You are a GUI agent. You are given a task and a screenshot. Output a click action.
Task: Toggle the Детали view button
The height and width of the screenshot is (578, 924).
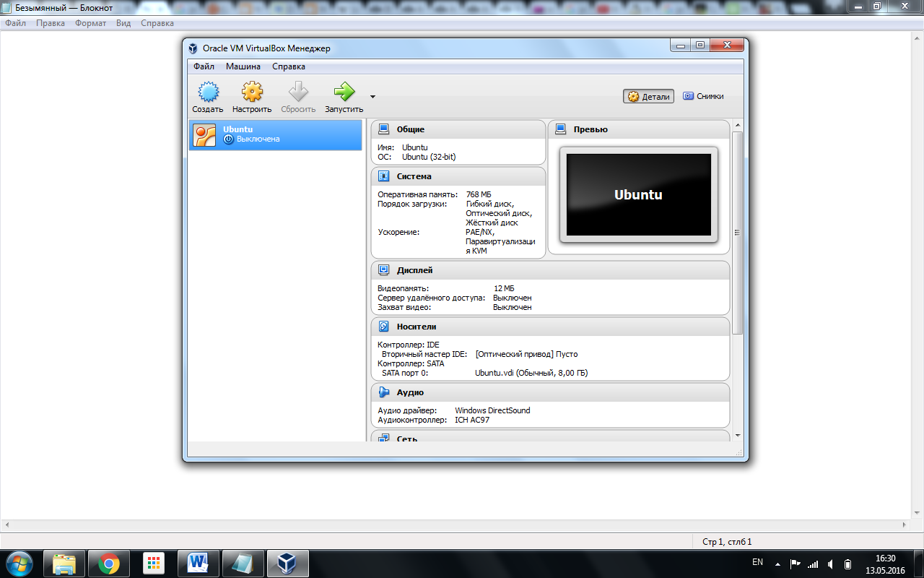648,96
